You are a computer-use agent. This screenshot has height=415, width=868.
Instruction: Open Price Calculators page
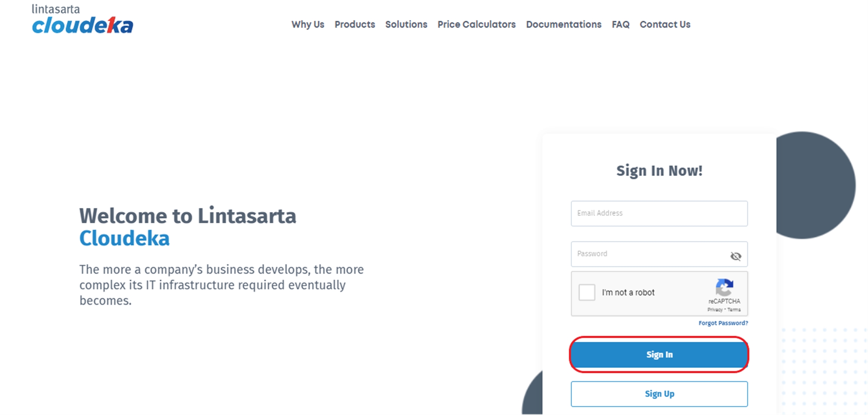coord(476,24)
